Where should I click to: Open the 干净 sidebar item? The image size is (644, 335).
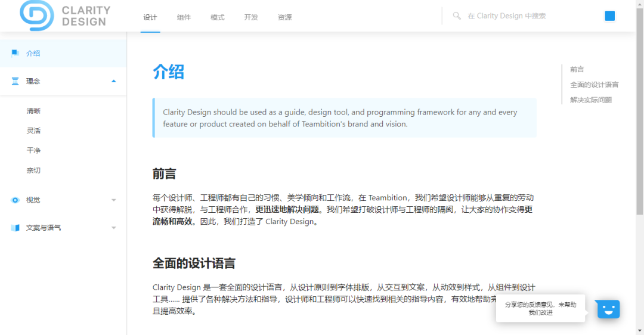[x=33, y=150]
